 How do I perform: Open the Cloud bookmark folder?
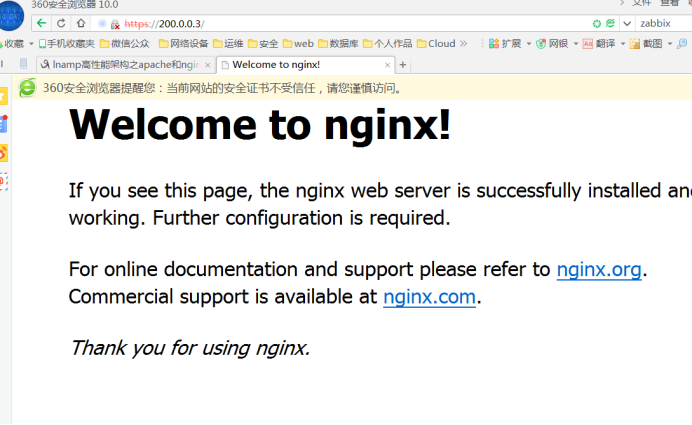pyautogui.click(x=436, y=44)
